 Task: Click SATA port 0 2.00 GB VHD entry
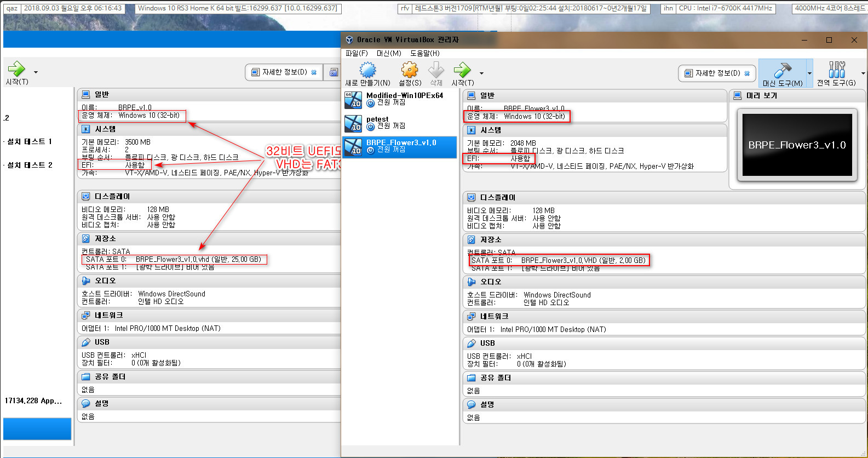pyautogui.click(x=559, y=260)
